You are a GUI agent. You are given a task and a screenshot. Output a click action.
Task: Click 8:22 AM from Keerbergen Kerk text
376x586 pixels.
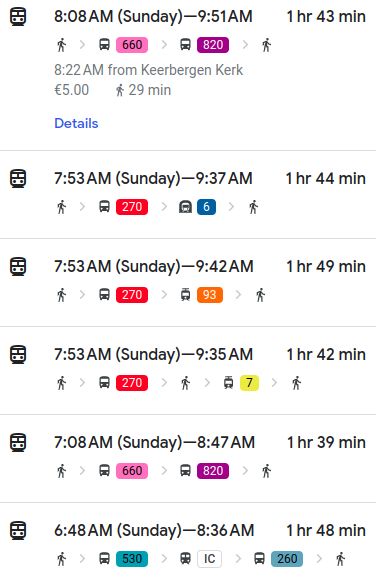[148, 70]
